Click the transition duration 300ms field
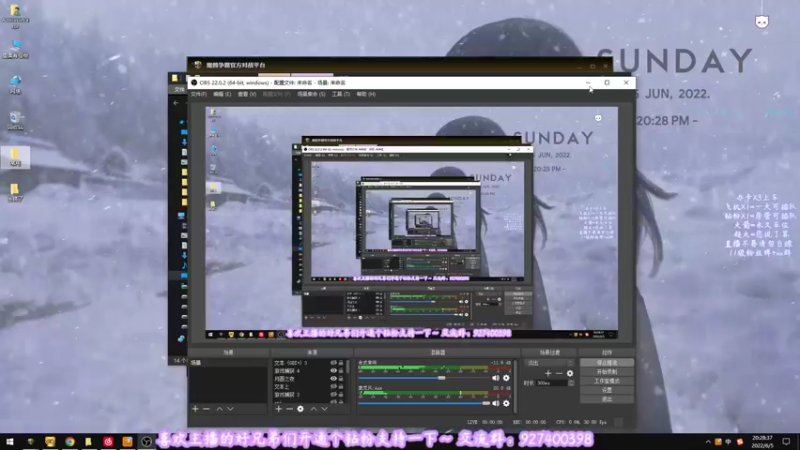Viewport: 800px width, 450px height. coord(551,383)
